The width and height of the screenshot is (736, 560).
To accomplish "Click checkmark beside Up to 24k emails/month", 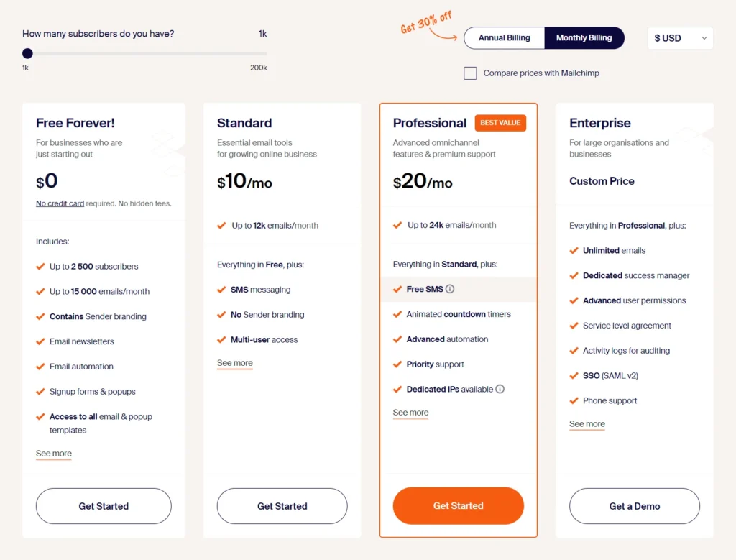I will click(x=397, y=225).
